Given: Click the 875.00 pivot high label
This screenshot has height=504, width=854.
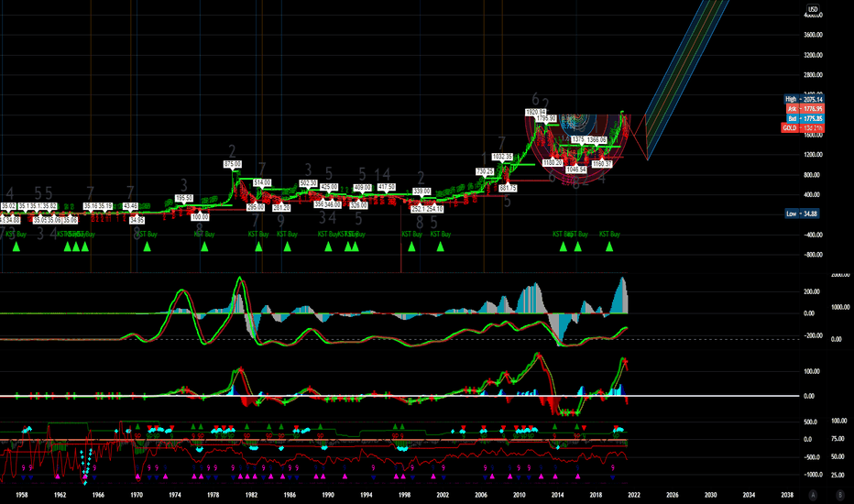Looking at the screenshot, I should pos(233,164).
